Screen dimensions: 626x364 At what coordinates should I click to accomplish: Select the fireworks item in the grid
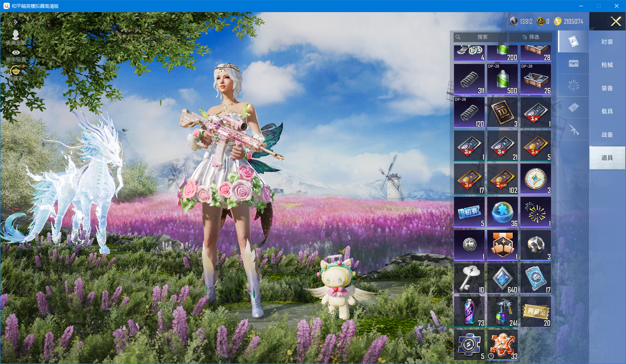(x=536, y=212)
